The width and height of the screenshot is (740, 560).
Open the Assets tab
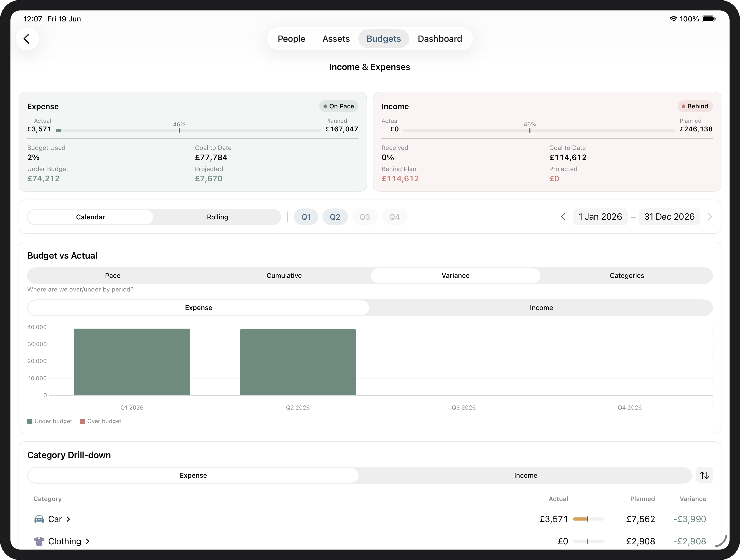pyautogui.click(x=336, y=39)
